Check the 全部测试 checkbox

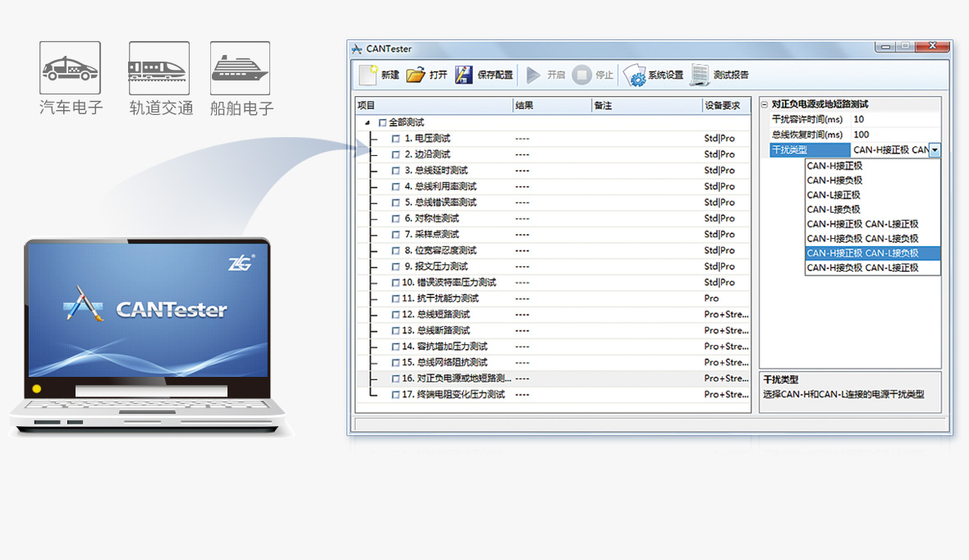tap(383, 123)
